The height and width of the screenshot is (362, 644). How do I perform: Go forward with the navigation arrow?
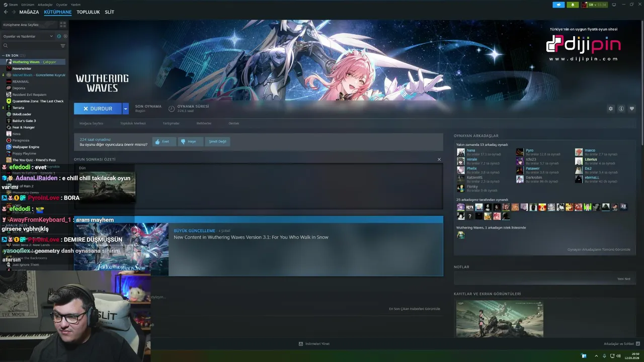[13, 12]
